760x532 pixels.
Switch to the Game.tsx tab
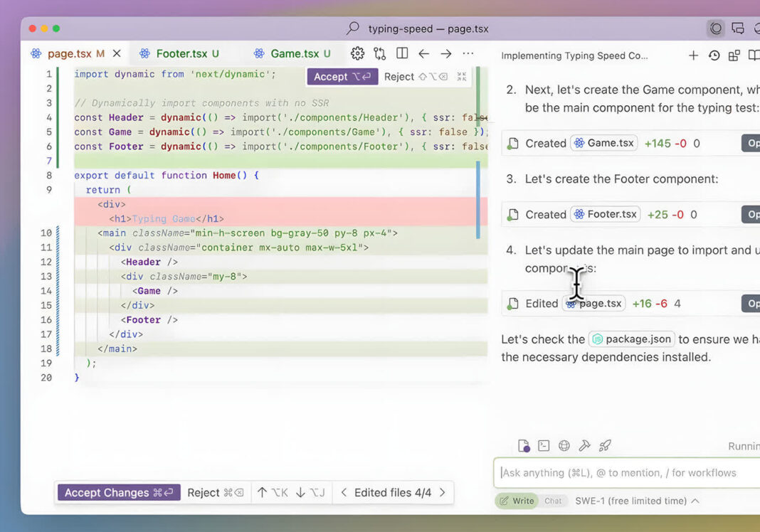tap(295, 53)
